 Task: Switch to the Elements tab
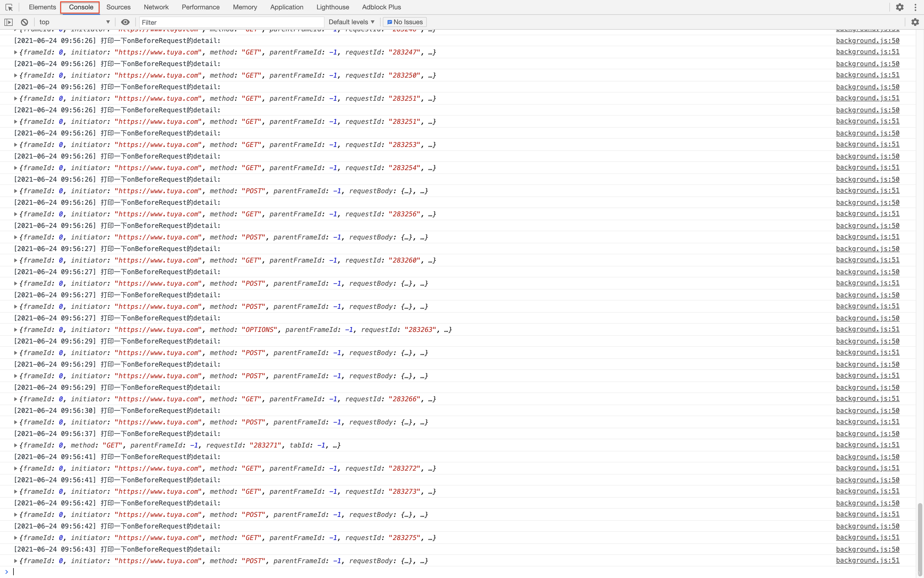tap(42, 7)
